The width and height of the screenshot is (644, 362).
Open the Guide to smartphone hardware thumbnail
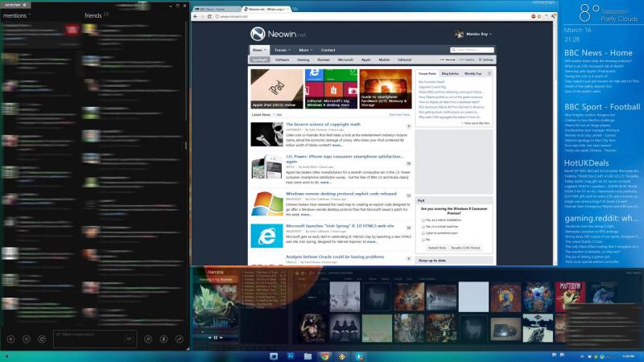tap(386, 88)
